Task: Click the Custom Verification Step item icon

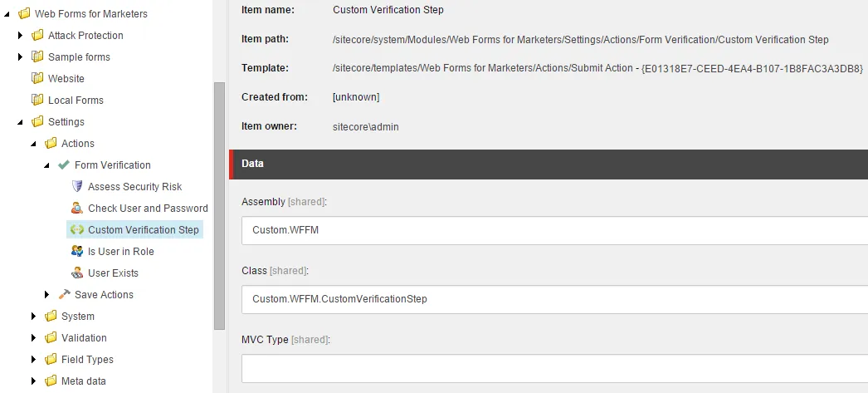Action: pos(77,230)
